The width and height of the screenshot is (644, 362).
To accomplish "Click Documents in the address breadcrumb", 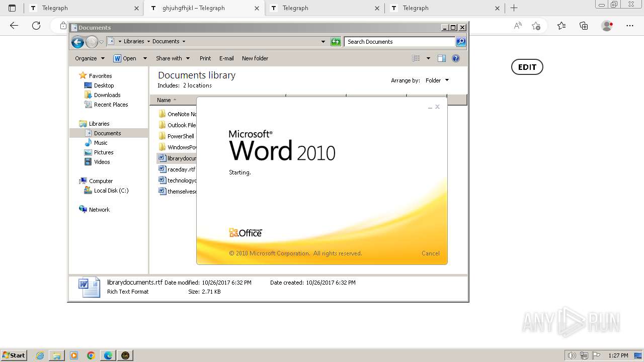I will coord(166,42).
